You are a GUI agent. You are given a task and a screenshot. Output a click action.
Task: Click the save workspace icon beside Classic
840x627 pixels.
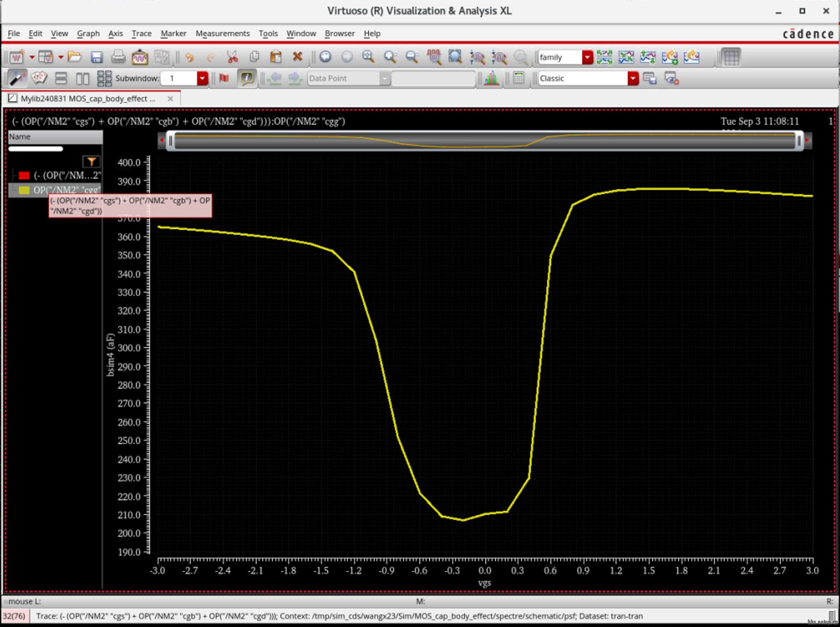[x=650, y=78]
